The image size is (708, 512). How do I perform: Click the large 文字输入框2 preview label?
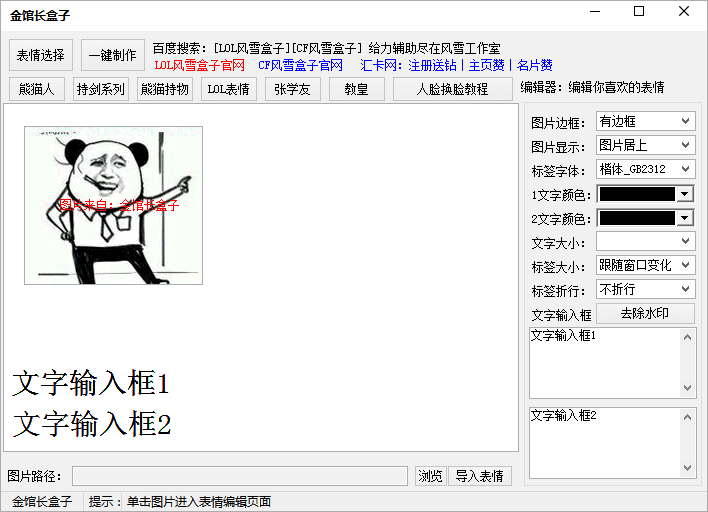coord(92,424)
